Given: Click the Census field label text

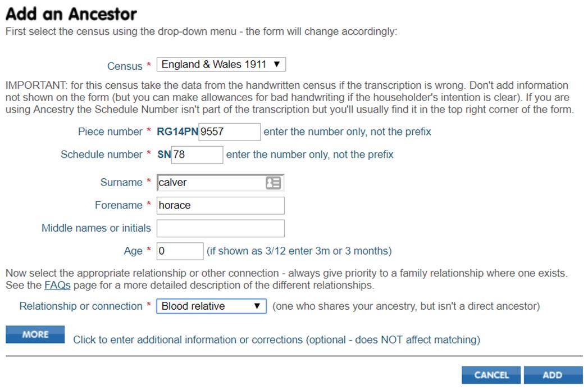Looking at the screenshot, I should click(125, 66).
